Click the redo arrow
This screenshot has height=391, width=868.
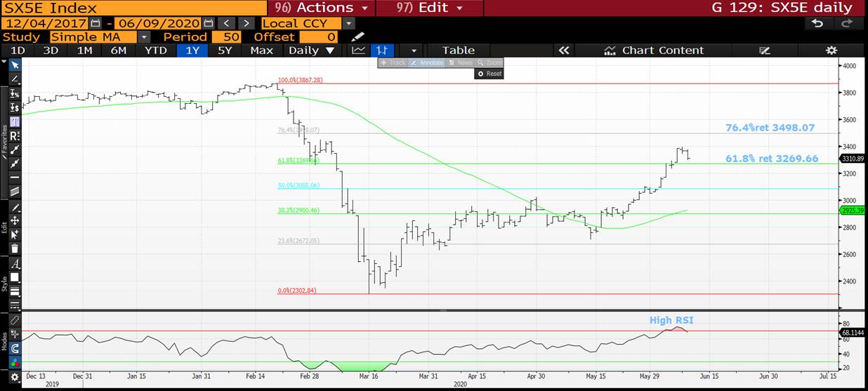(847, 23)
